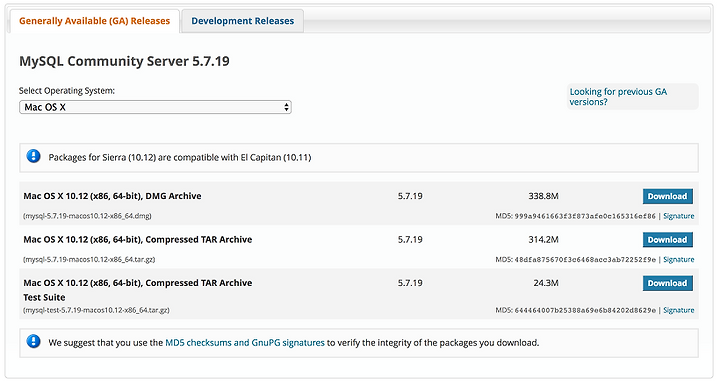The width and height of the screenshot is (720, 385).
Task: Switch to Generally Available (GA) Releases tab
Action: point(95,21)
